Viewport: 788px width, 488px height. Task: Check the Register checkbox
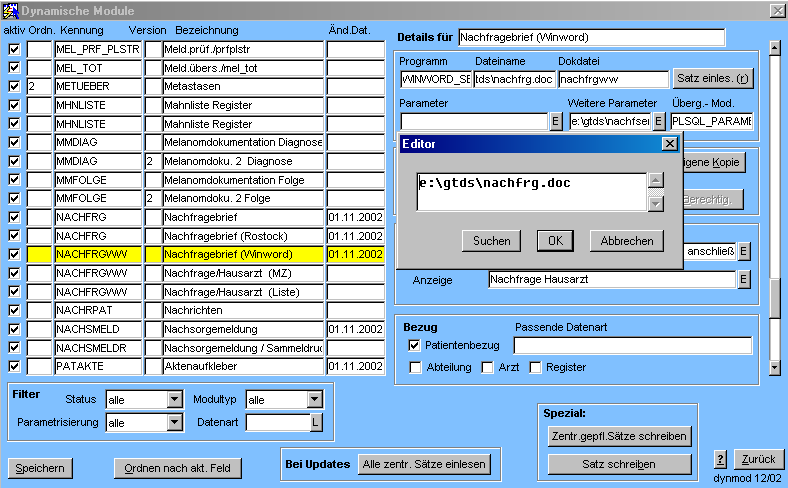tap(535, 368)
